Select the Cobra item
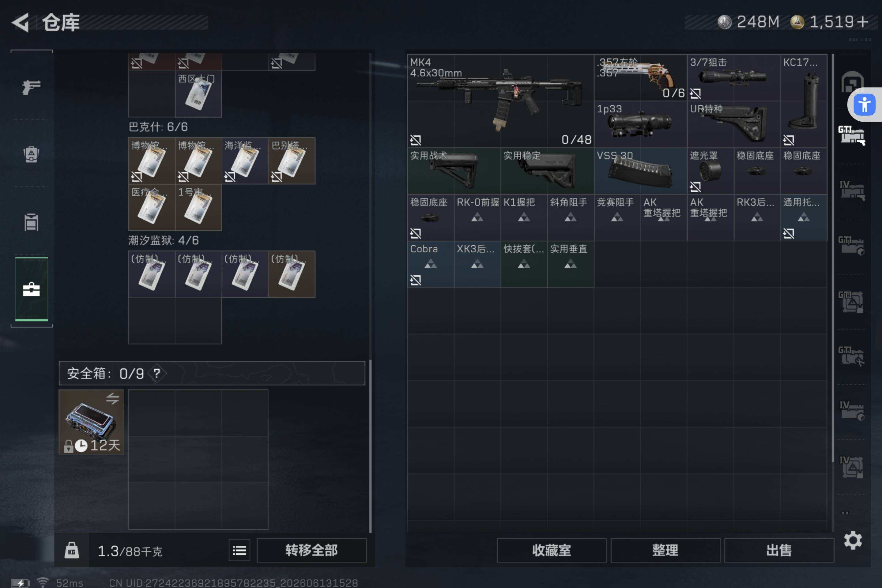 (431, 264)
